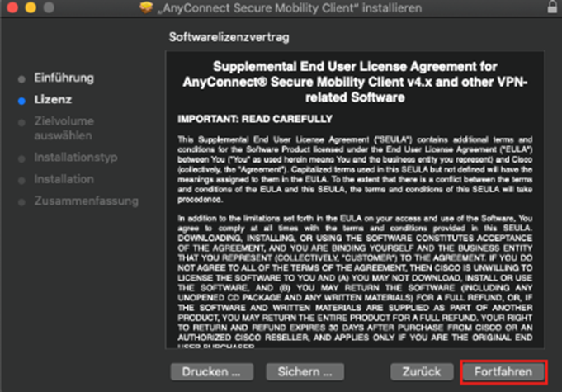The width and height of the screenshot is (562, 392).
Task: Go to the Zusammenfassung step
Action: (86, 201)
